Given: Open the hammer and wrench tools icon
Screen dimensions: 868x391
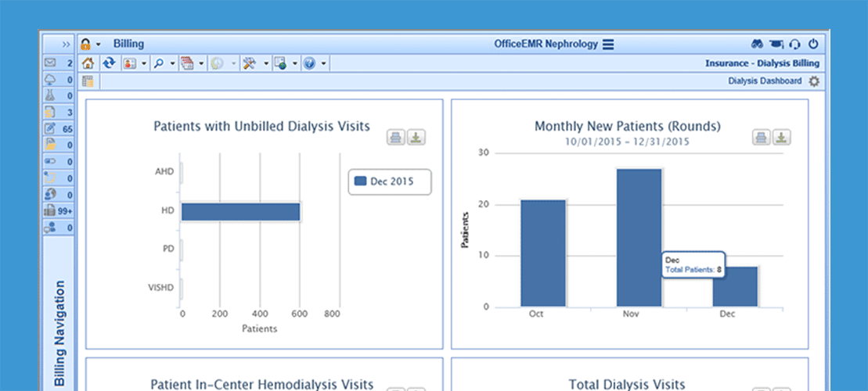Looking at the screenshot, I should (249, 63).
